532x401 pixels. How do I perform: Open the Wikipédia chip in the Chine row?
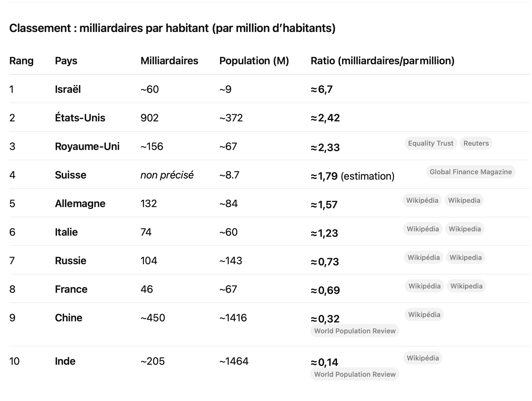(x=424, y=315)
